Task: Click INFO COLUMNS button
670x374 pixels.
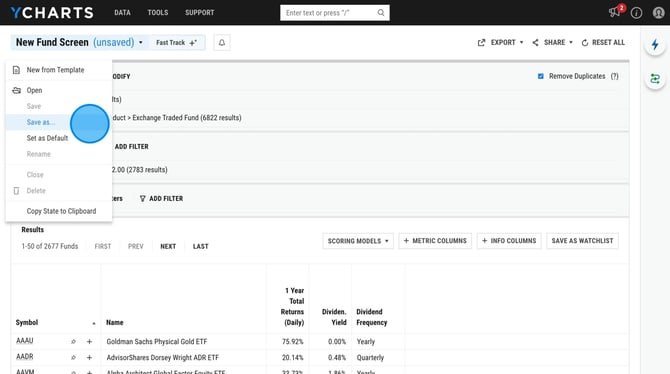Action: 509,241
